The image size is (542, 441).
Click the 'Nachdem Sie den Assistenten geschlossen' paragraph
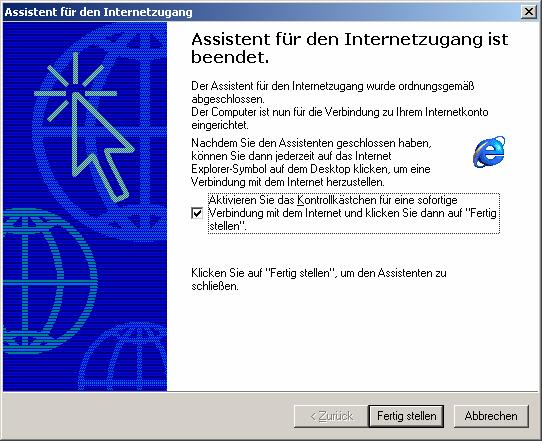point(311,162)
